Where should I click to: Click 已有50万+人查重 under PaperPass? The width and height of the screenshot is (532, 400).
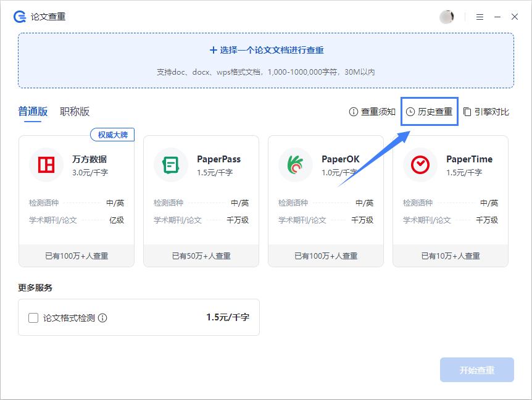point(201,256)
